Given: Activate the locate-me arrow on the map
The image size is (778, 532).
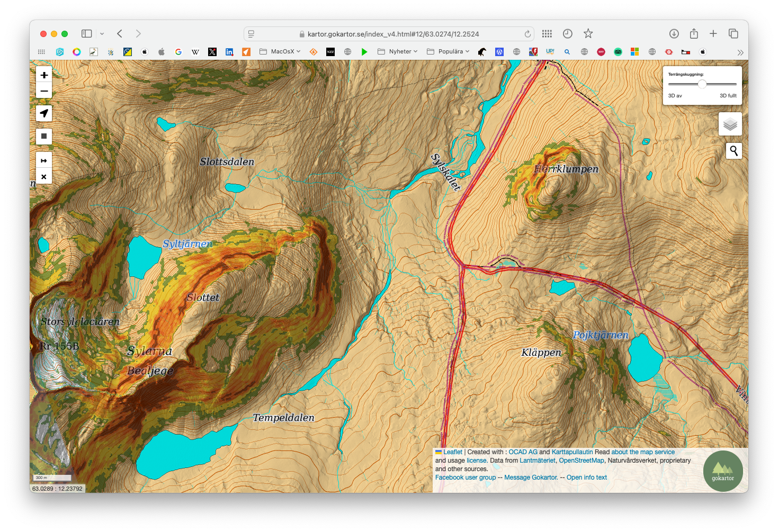Looking at the screenshot, I should point(44,113).
